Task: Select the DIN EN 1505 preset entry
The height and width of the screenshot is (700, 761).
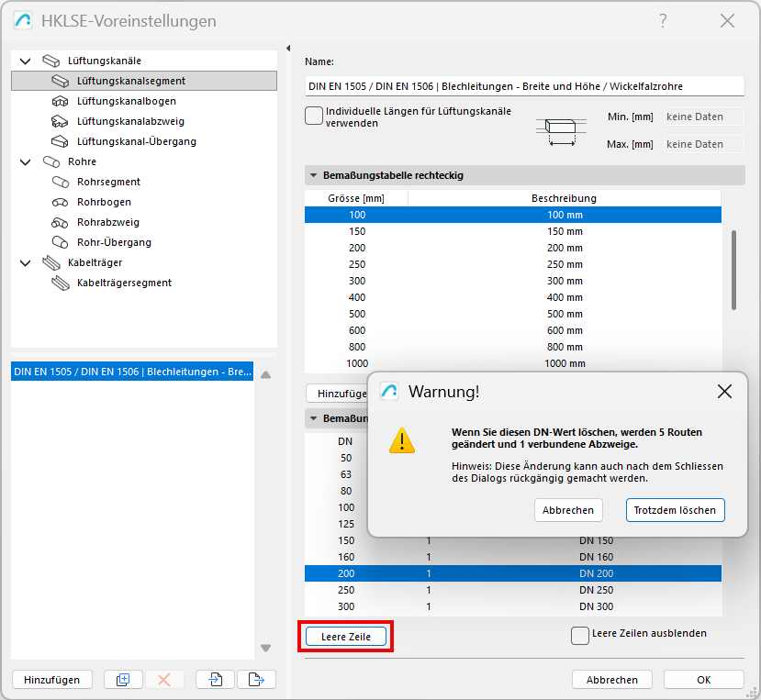Action: pos(132,372)
